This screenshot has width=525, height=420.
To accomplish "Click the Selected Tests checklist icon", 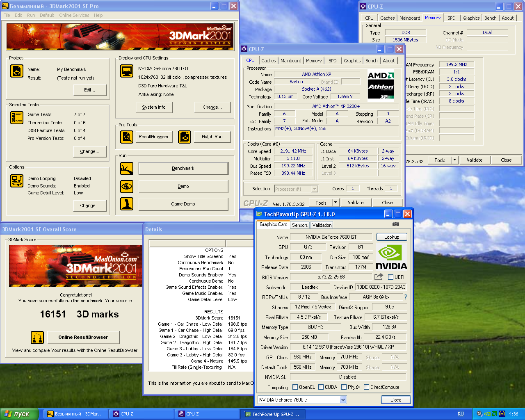I will tap(17, 118).
